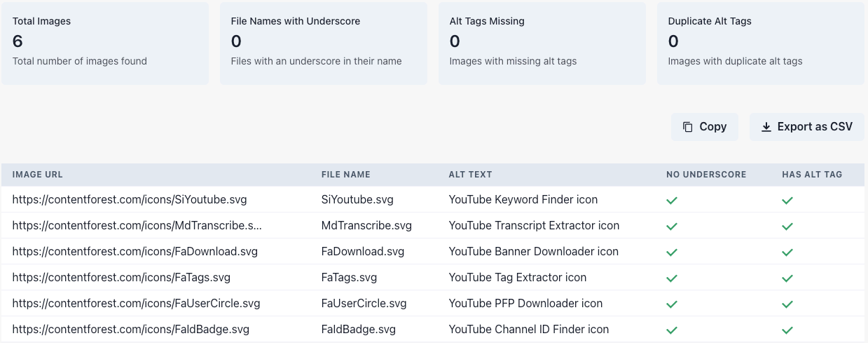Click file name MdTranscribe.svg
The width and height of the screenshot is (868, 343).
pyautogui.click(x=366, y=226)
